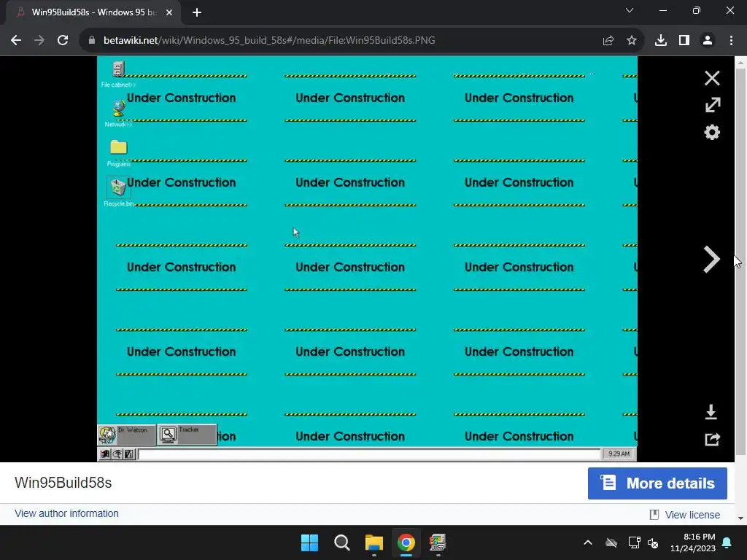Click the Dr. Watson taskbar item
Screen dimensions: 747x560
(127, 435)
